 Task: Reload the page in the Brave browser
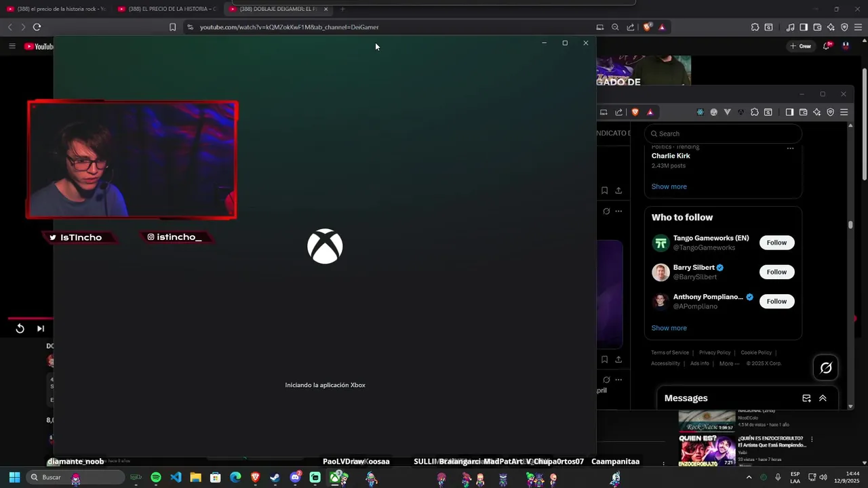(37, 27)
